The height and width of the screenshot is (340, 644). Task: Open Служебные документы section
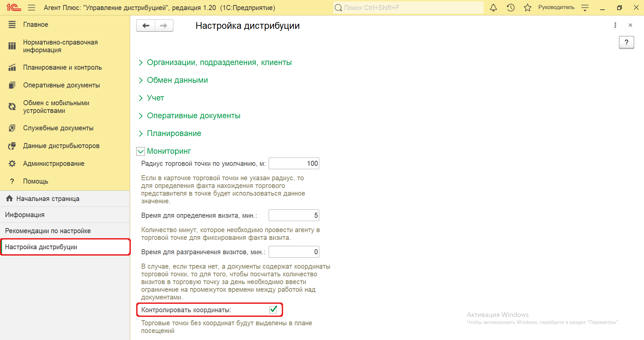click(x=58, y=128)
